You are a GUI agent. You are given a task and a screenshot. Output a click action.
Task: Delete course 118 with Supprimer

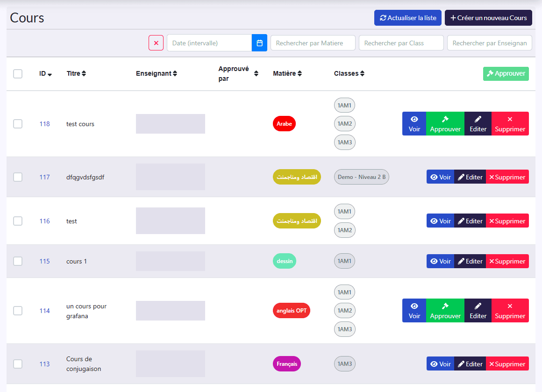click(x=510, y=124)
